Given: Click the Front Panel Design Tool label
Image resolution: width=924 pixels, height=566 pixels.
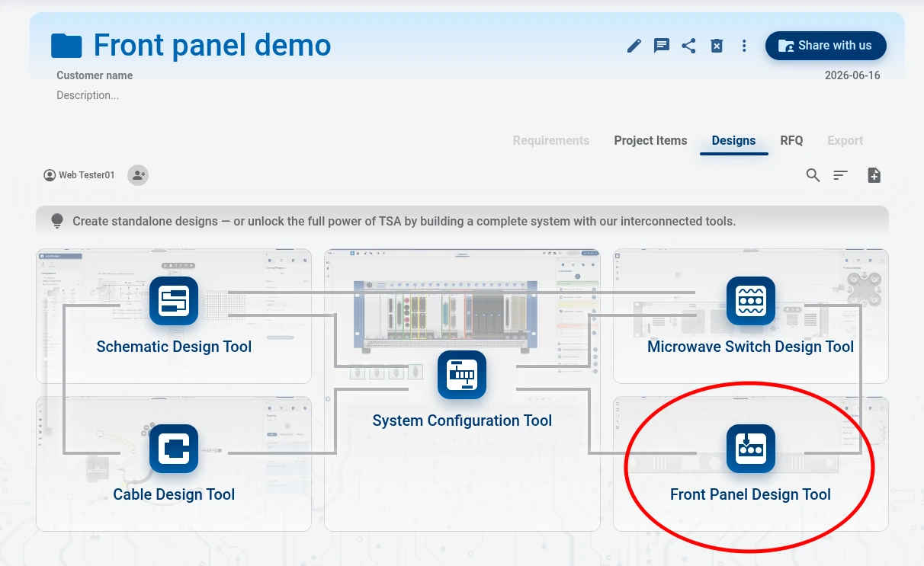Looking at the screenshot, I should point(751,494).
